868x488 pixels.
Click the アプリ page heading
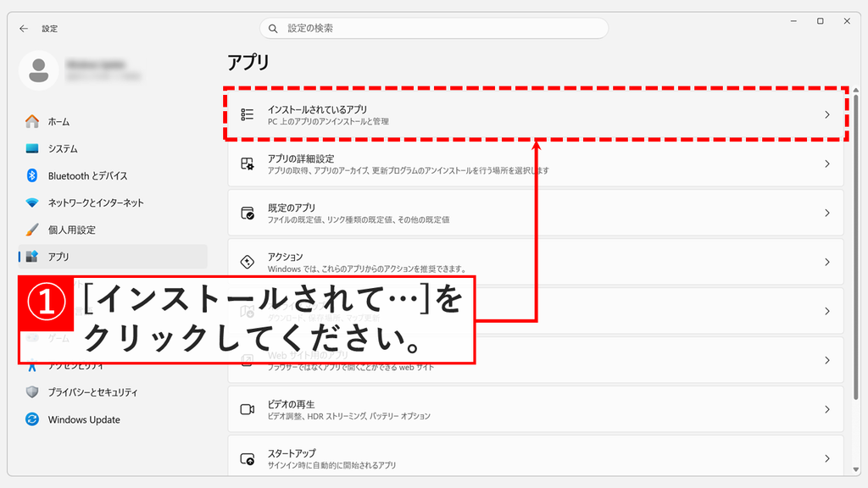point(248,62)
